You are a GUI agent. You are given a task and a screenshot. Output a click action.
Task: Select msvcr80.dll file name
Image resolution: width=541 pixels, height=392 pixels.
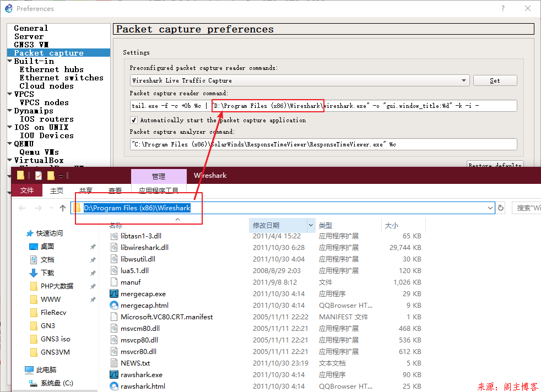click(x=138, y=351)
